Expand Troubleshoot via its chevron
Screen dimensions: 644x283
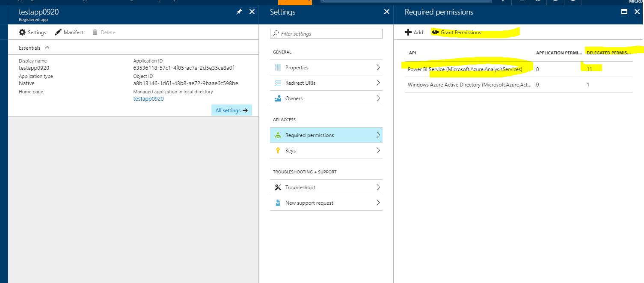tap(378, 187)
